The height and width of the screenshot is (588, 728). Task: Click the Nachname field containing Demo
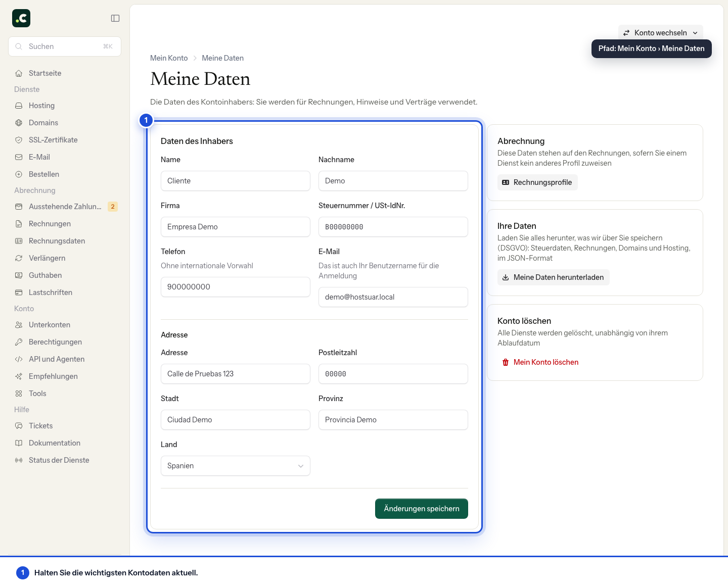click(x=393, y=181)
